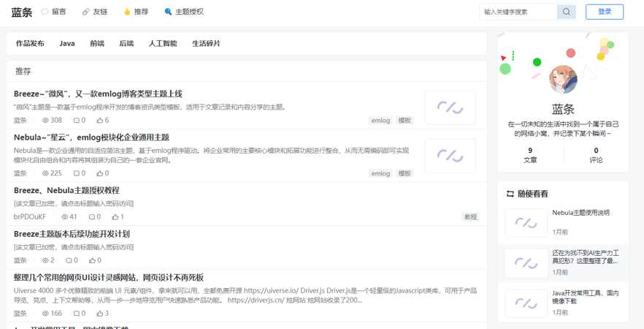
Task: Click the views eye icon showing 2
Action: pyautogui.click(x=45, y=260)
